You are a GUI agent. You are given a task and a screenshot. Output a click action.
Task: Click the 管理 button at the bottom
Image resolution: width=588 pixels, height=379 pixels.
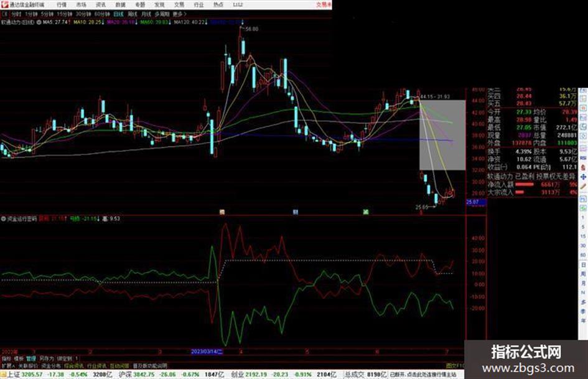pyautogui.click(x=31, y=358)
